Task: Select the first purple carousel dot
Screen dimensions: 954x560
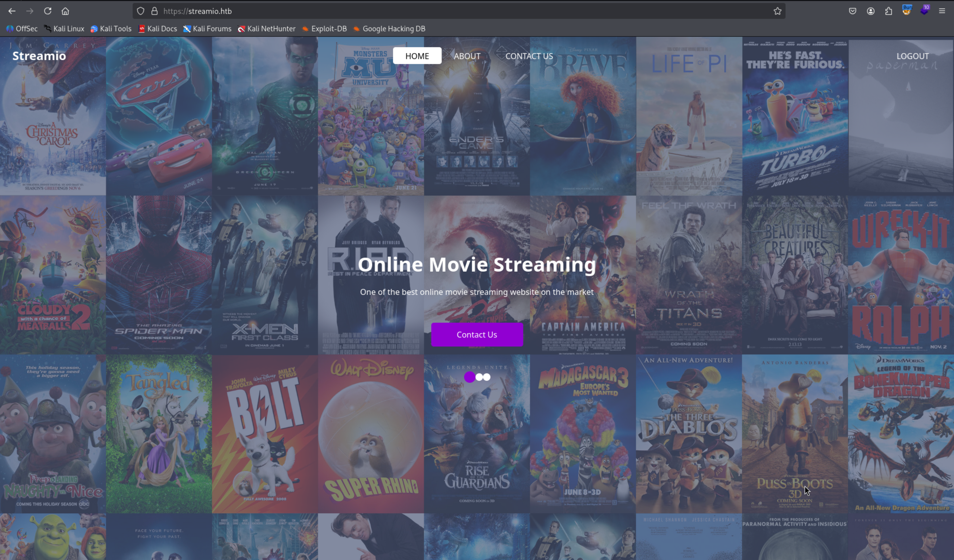Action: point(469,377)
